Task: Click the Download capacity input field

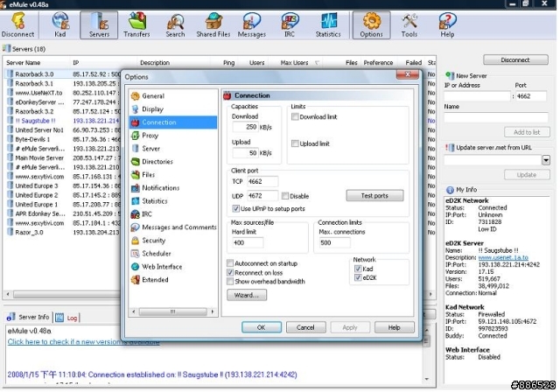Action: tap(245, 127)
